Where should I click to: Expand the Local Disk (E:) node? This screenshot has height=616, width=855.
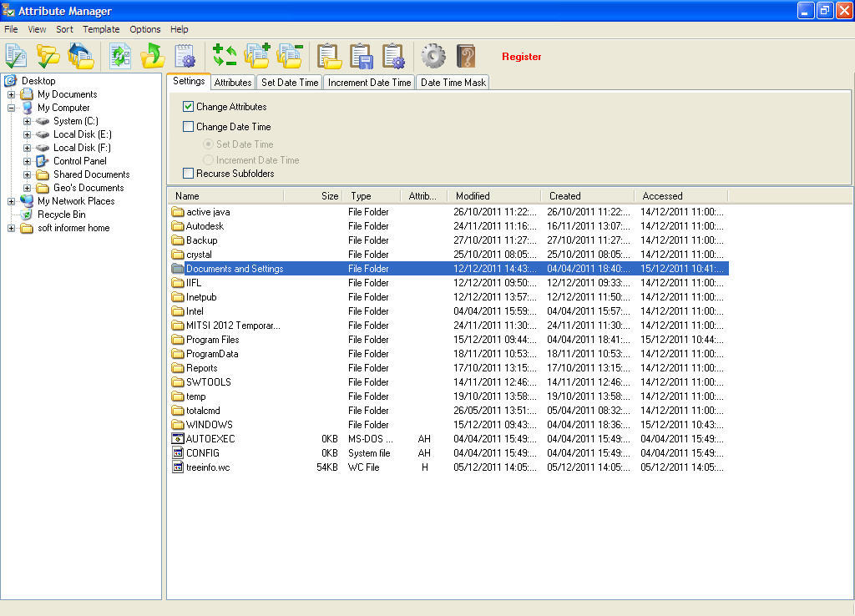(26, 134)
